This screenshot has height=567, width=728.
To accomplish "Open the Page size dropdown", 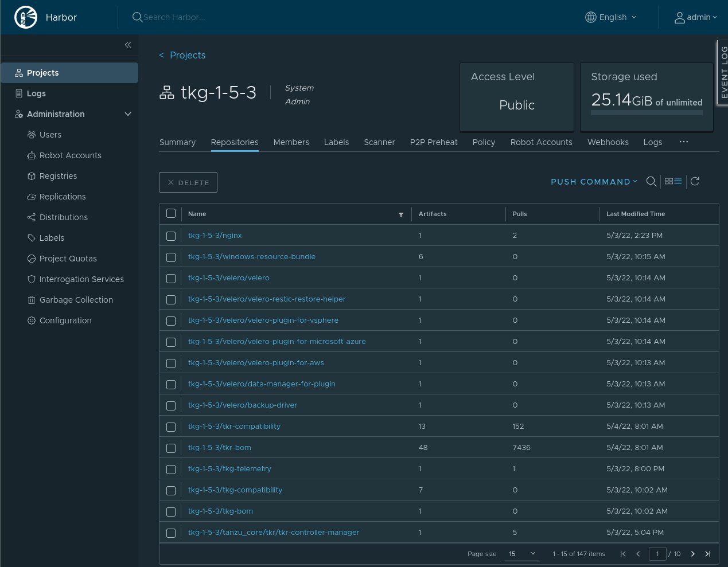I will pyautogui.click(x=520, y=554).
